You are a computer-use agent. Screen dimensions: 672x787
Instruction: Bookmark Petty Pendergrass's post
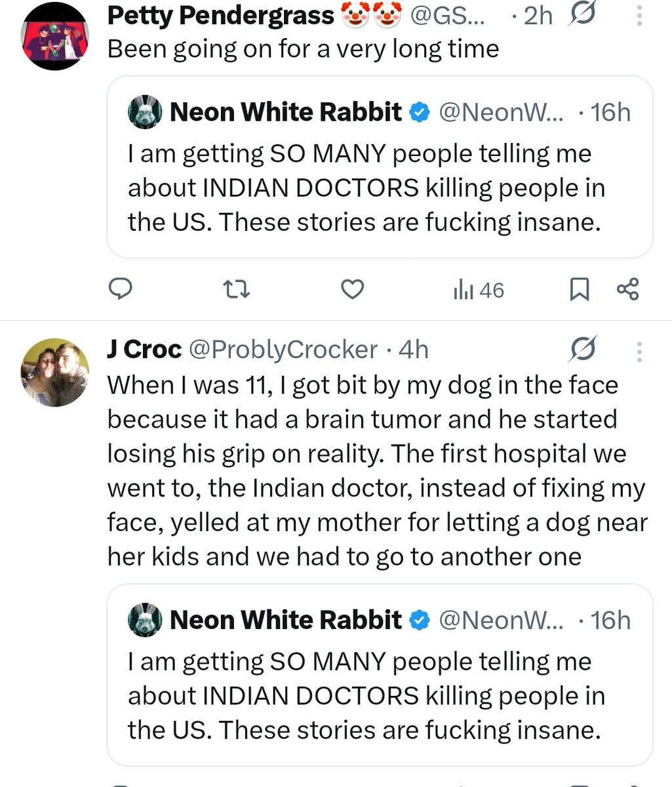click(579, 289)
